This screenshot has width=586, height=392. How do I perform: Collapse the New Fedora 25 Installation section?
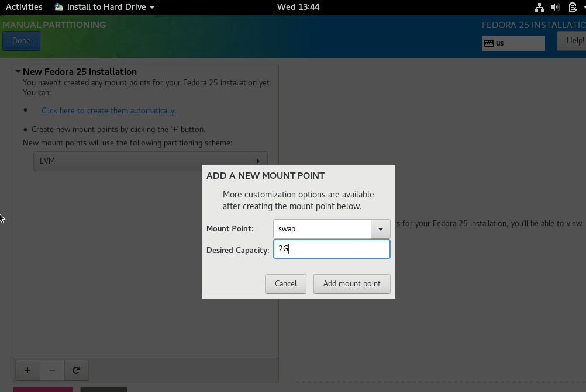point(19,72)
